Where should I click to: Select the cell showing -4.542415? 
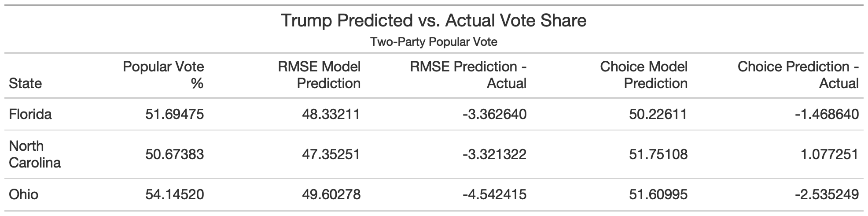click(494, 194)
